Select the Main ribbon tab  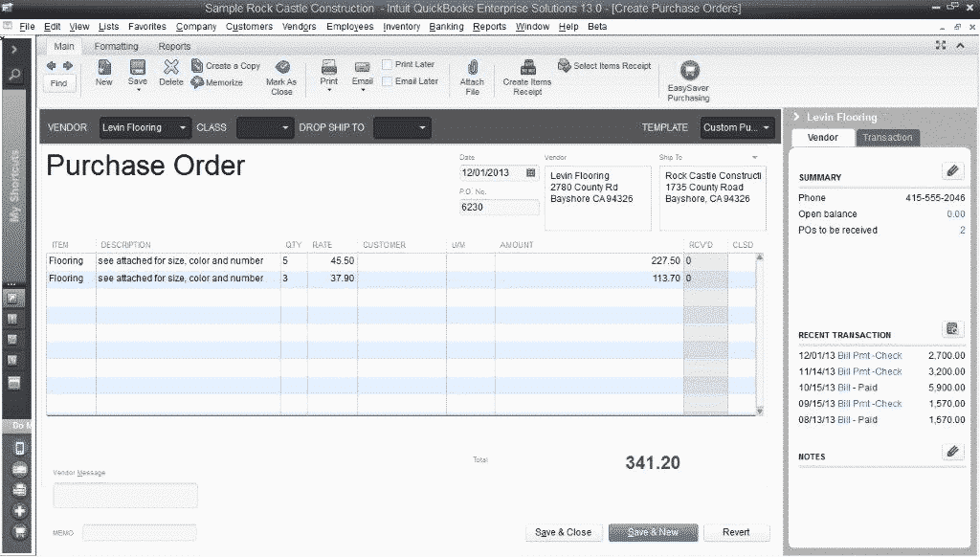(64, 46)
